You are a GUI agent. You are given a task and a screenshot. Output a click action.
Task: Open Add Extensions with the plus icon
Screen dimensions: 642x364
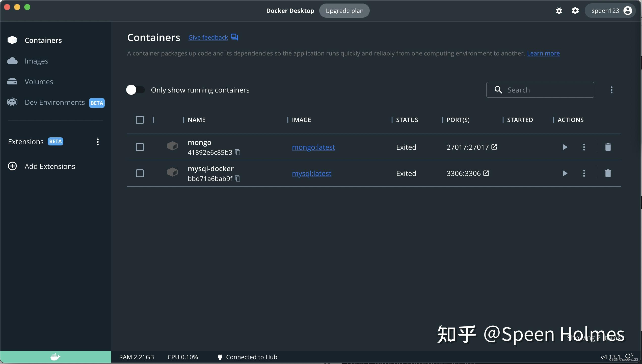click(12, 166)
